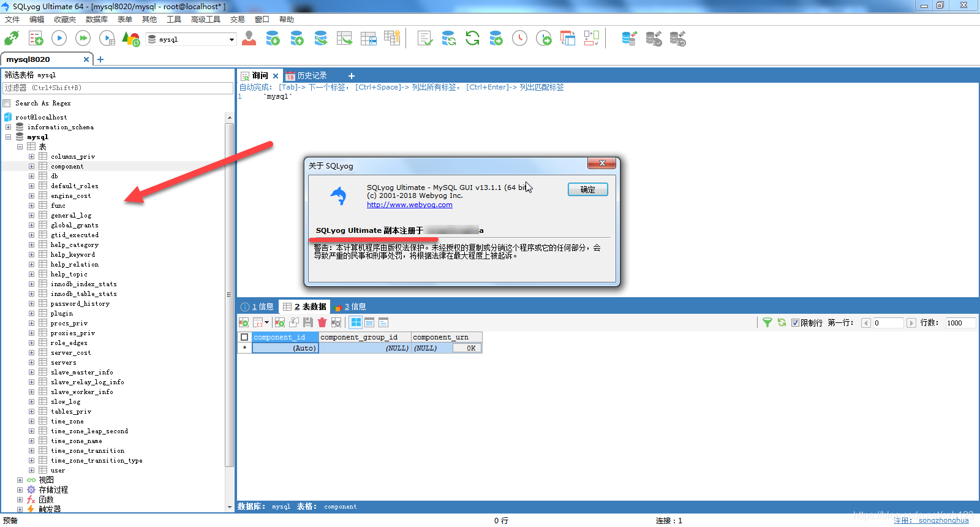Click the green refresh icon beside the filter funnel

pos(782,322)
